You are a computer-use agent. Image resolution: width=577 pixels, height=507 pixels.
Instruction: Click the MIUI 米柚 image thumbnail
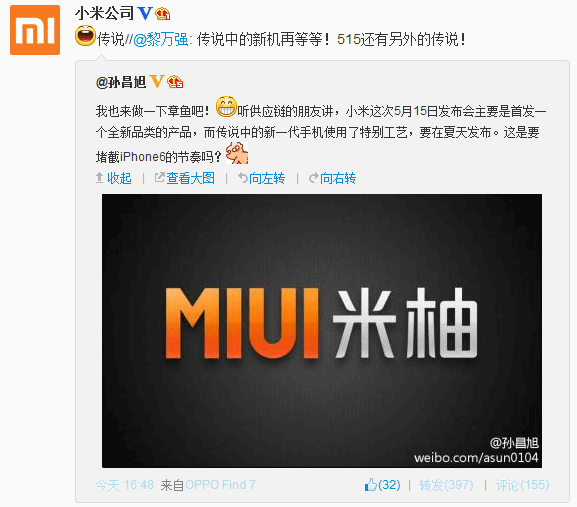click(x=322, y=331)
